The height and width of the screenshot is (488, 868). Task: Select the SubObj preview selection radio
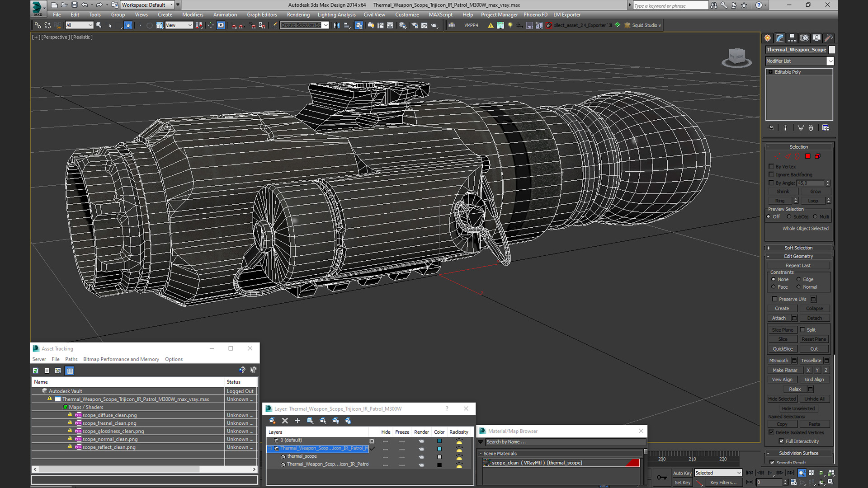click(789, 216)
